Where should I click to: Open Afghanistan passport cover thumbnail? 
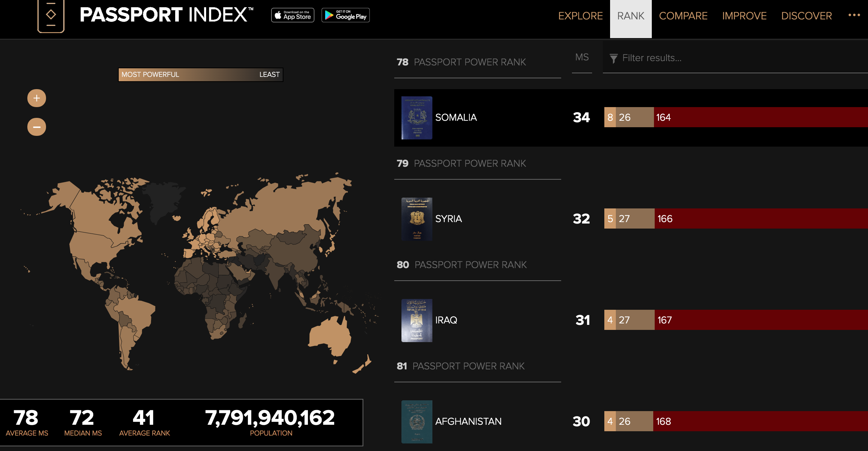tap(417, 422)
